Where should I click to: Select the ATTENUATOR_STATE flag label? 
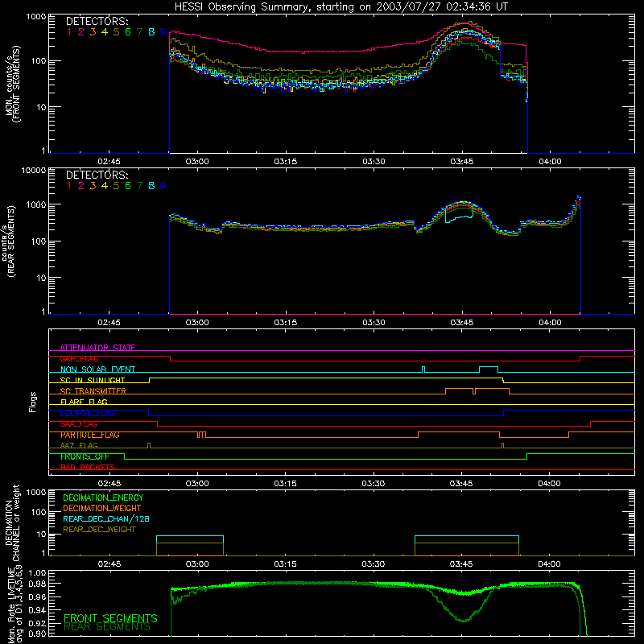pos(97,348)
